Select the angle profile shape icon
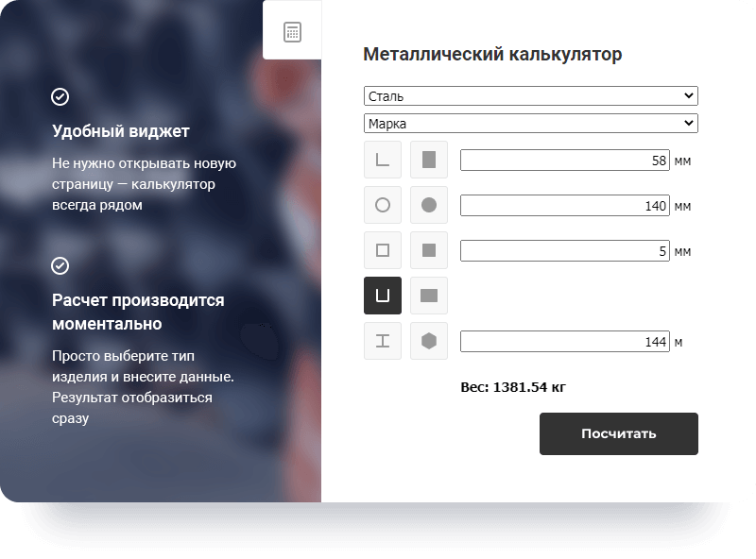The width and height of the screenshot is (756, 559). [382, 160]
